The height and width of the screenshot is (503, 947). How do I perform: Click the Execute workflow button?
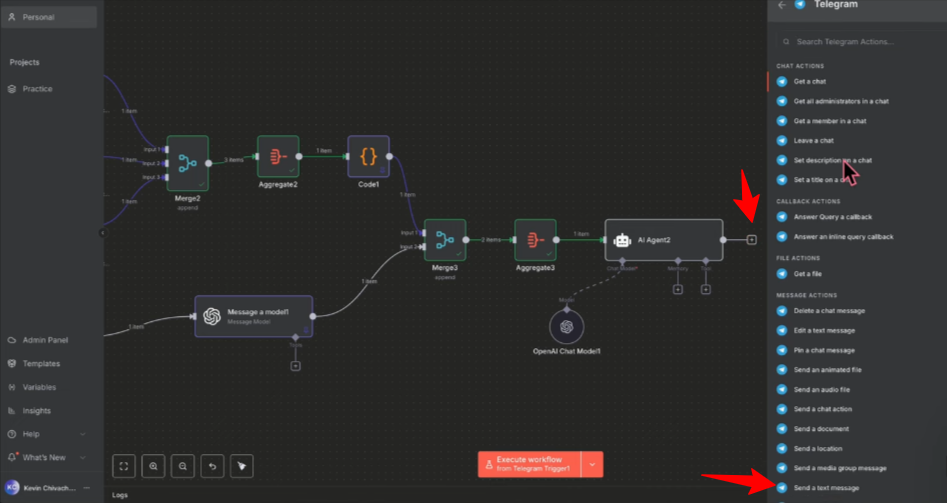point(529,464)
